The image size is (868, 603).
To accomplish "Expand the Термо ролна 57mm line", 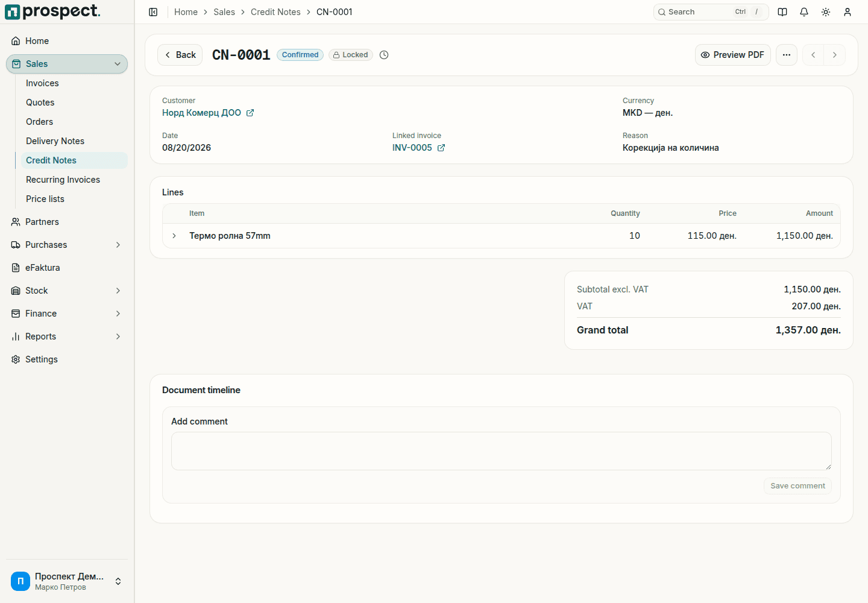I will pos(174,236).
